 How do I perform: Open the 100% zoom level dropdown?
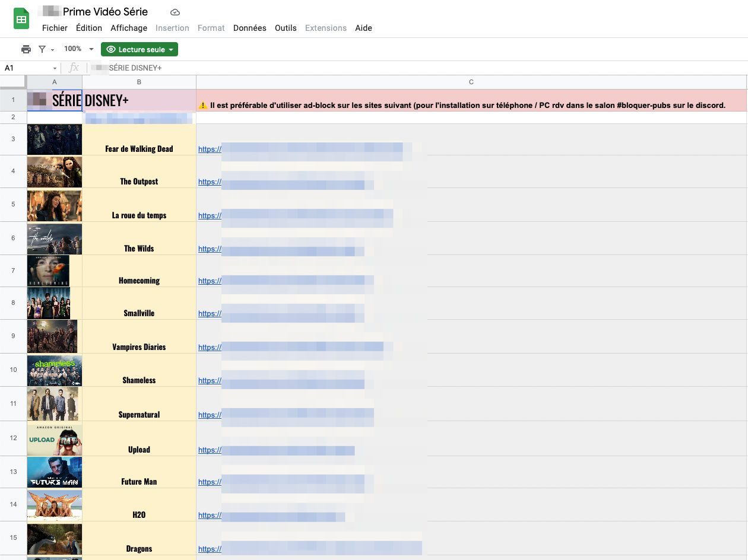pyautogui.click(x=79, y=49)
